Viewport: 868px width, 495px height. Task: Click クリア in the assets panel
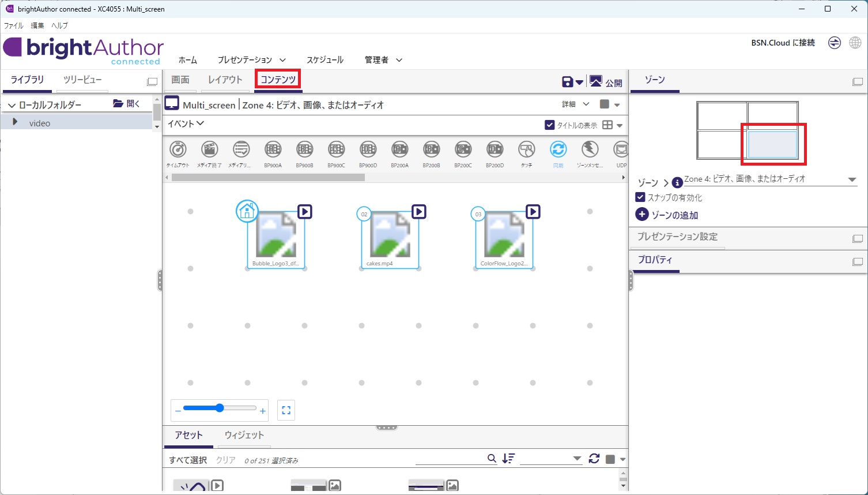226,460
